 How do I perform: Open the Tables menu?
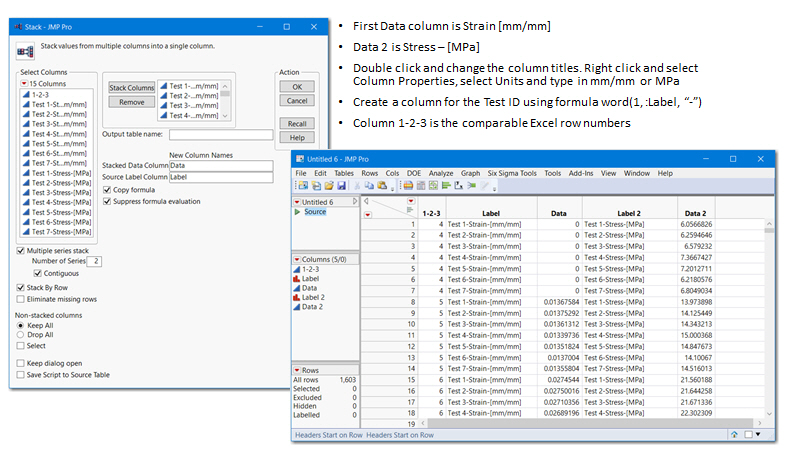(x=344, y=173)
